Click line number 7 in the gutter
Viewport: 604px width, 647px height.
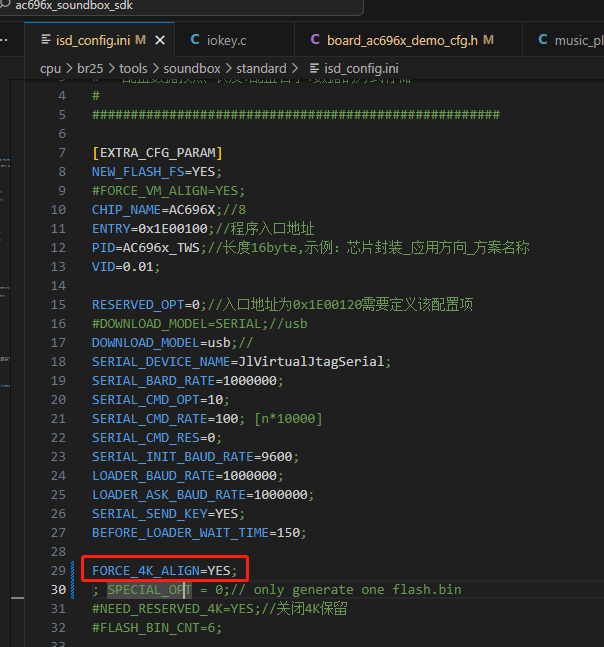coord(62,153)
